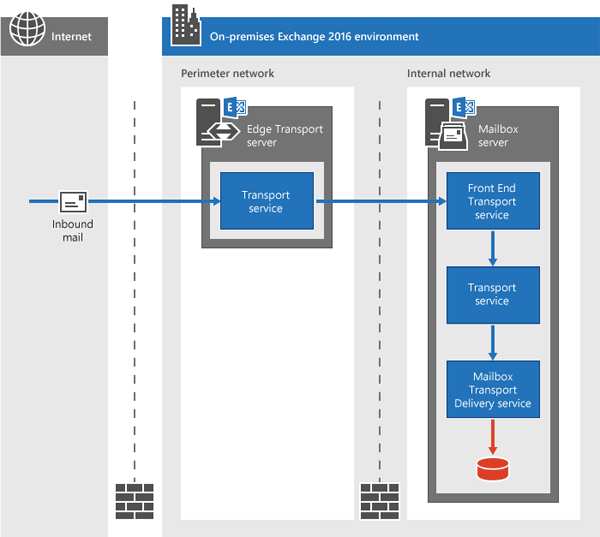Click the 'Internet' header label
Screen dimensions: 600x537
pos(72,37)
